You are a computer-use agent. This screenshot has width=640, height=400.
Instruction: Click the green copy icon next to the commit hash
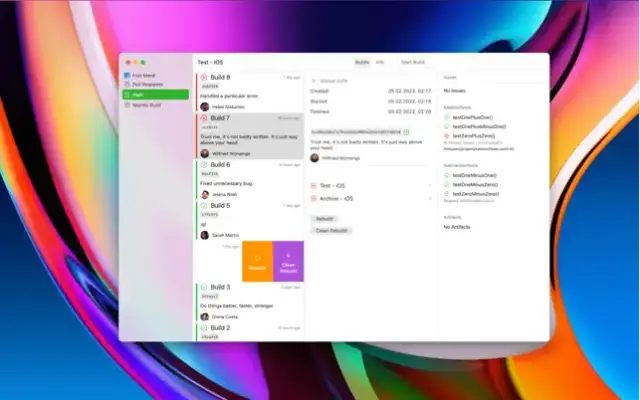[x=406, y=132]
